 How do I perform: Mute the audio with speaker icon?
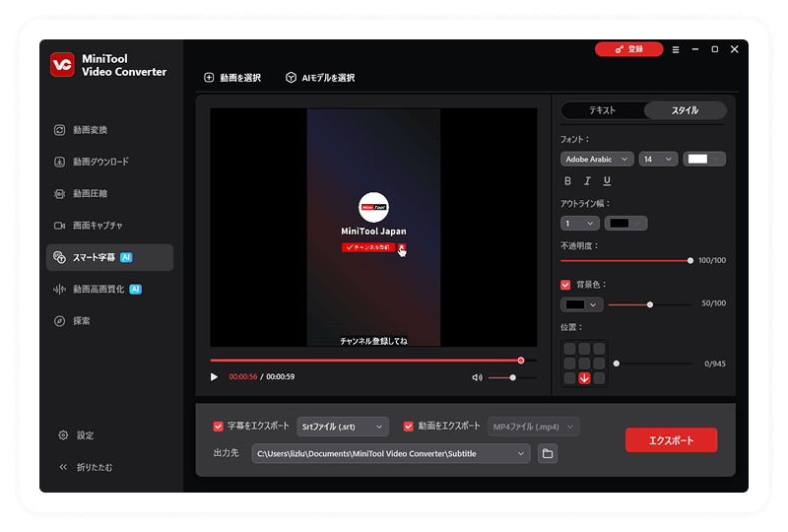(x=477, y=377)
